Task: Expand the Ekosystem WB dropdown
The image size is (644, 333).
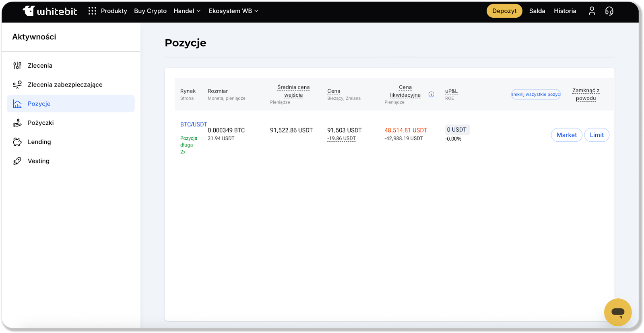Action: pos(233,11)
